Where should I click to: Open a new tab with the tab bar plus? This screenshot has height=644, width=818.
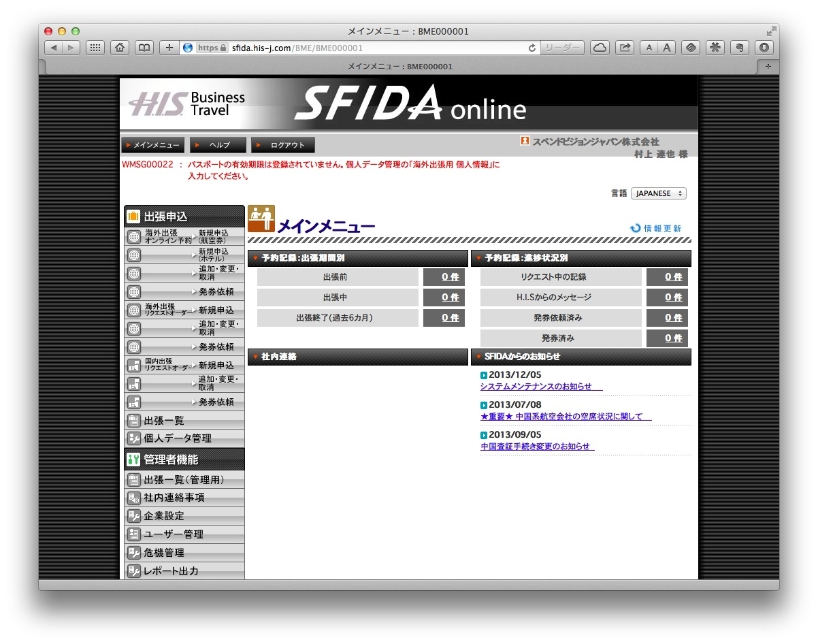[x=768, y=67]
